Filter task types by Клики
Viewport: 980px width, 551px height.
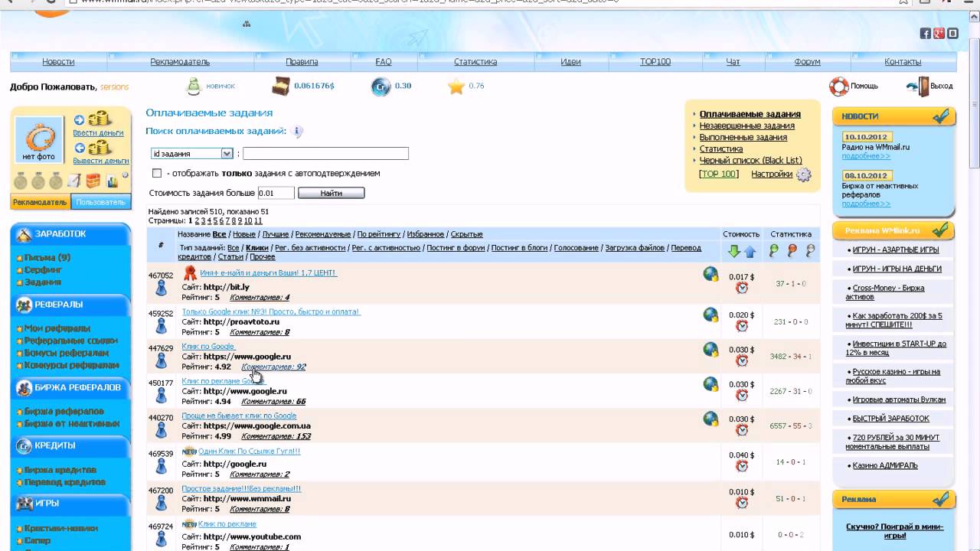tap(256, 248)
